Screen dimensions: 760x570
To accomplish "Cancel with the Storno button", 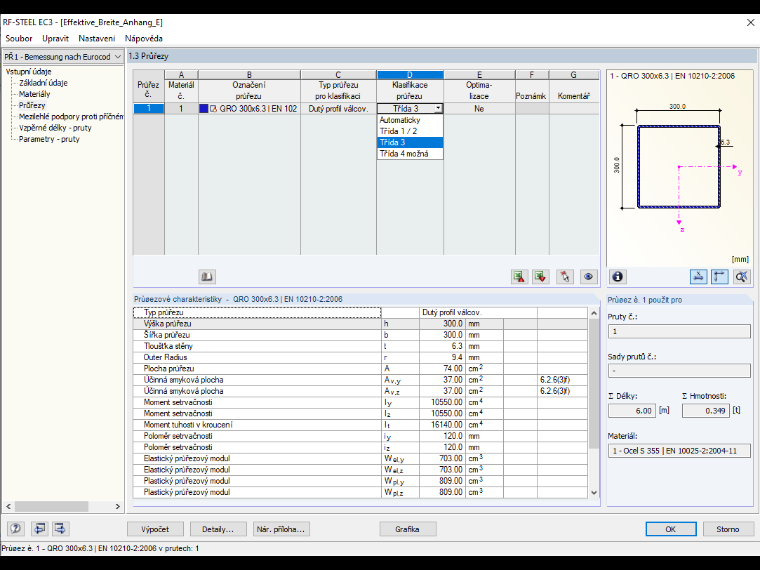I will pyautogui.click(x=728, y=529).
